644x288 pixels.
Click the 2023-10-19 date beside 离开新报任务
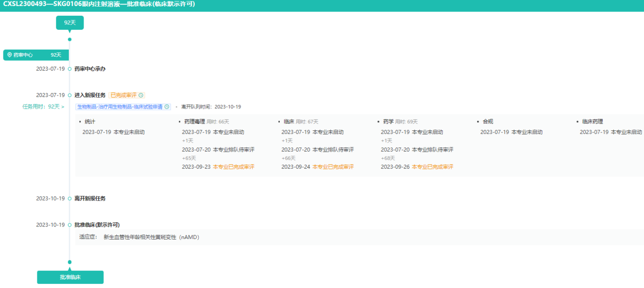coord(51,199)
